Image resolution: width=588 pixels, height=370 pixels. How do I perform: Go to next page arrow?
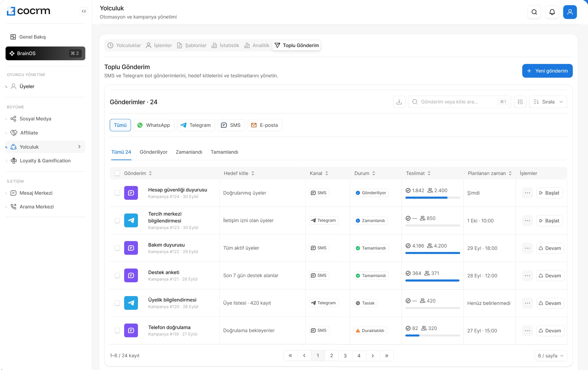(x=373, y=355)
